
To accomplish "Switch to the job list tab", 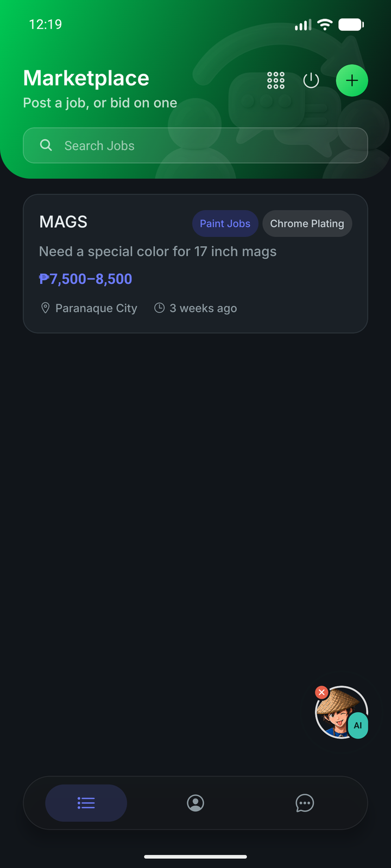I will click(x=86, y=803).
